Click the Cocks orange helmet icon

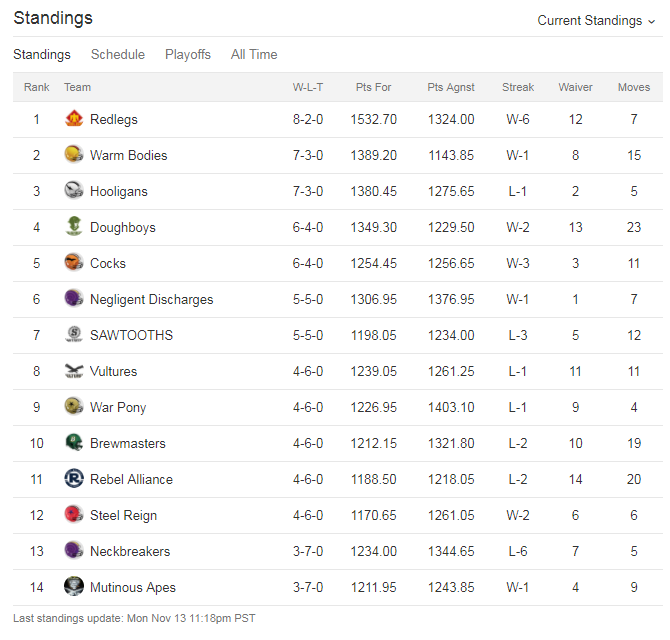tap(74, 262)
